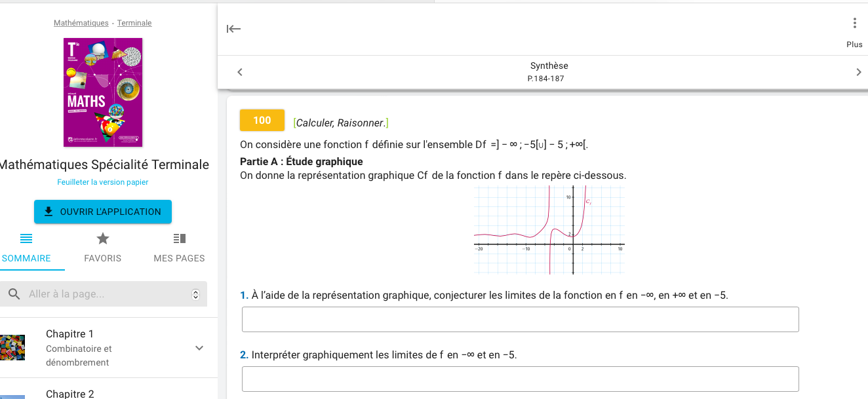Screen dimensions: 868x399
Task: Open the Plus three-dot menu
Action: 854,24
